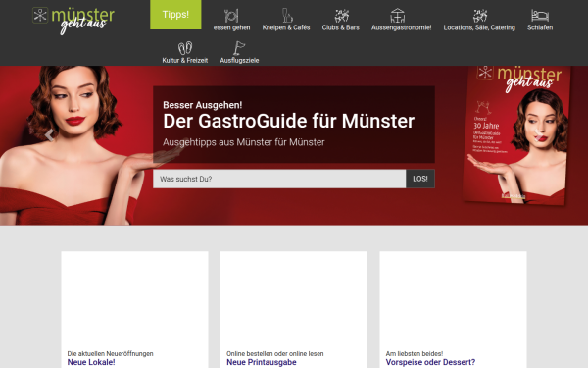Click 'Der GastroGuide für Münster' headline
This screenshot has height=368, width=588.
tap(289, 122)
